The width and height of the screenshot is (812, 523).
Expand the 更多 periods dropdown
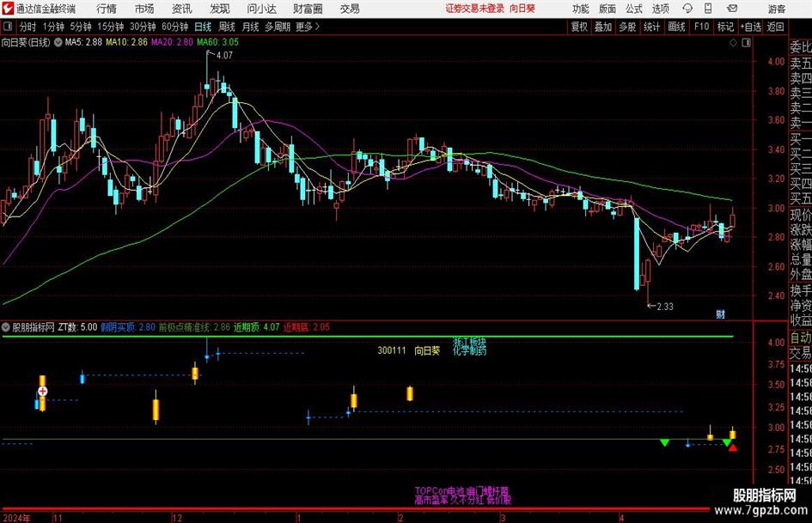pos(308,27)
